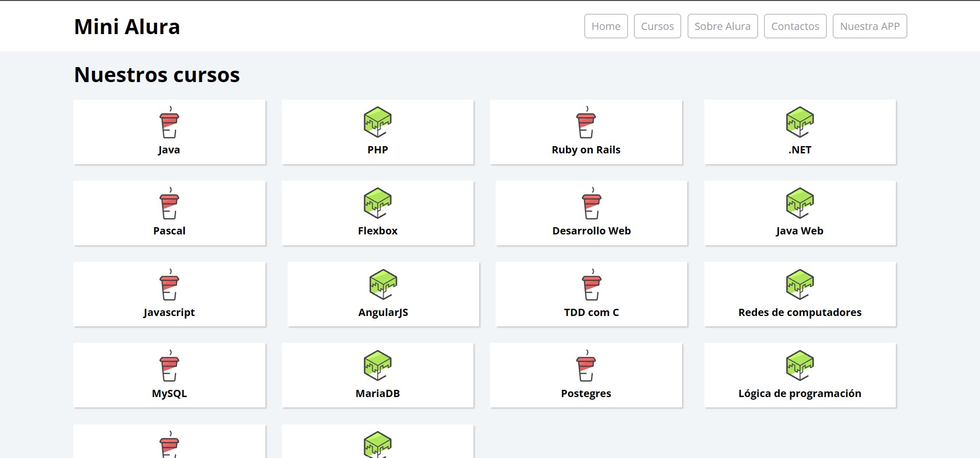Click the cup icon above Desarrollo Web

click(x=592, y=203)
